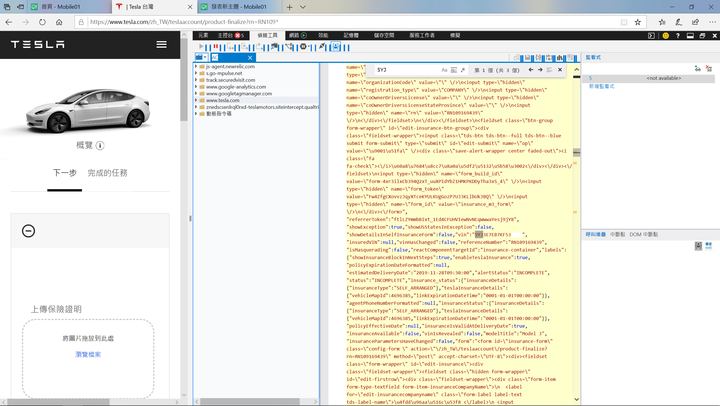Close the find box
The image size is (720, 406).
coord(560,70)
